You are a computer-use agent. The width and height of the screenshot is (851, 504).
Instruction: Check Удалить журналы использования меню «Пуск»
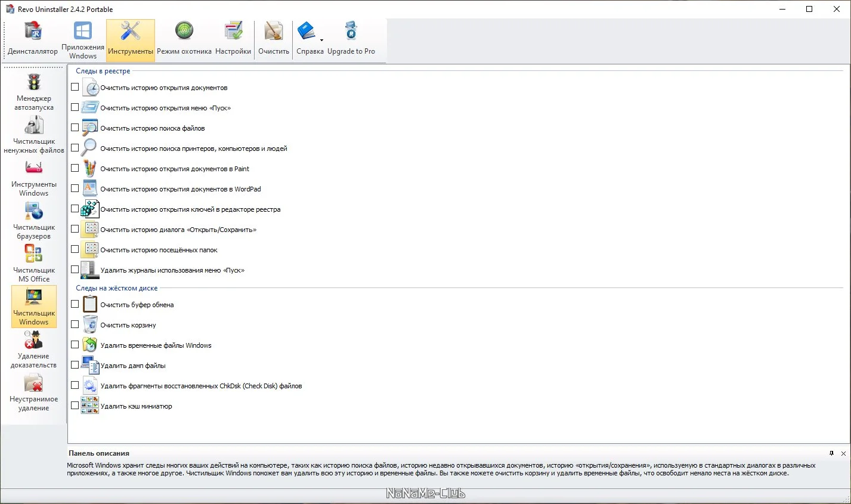click(x=75, y=270)
